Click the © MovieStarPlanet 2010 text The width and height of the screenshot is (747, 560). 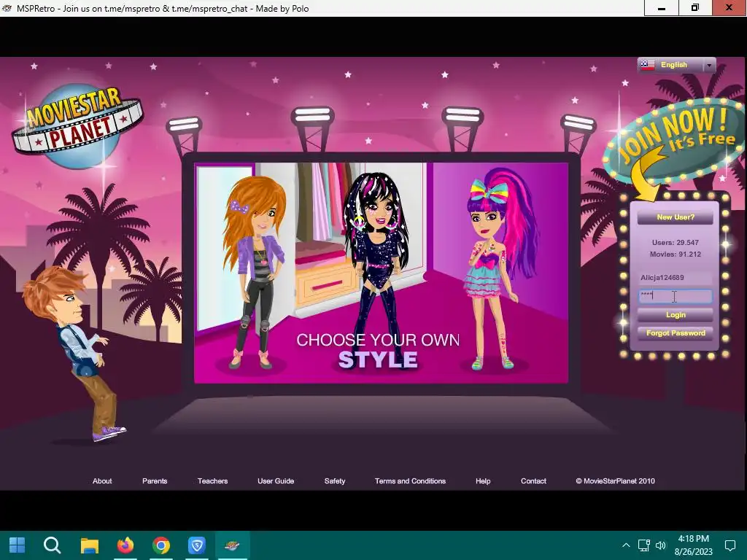[x=615, y=481]
